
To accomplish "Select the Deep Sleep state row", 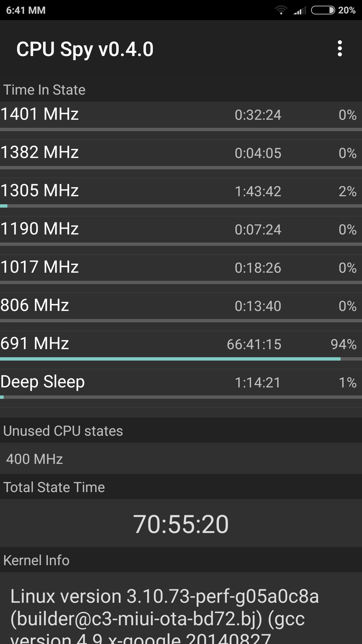I will 181,382.
